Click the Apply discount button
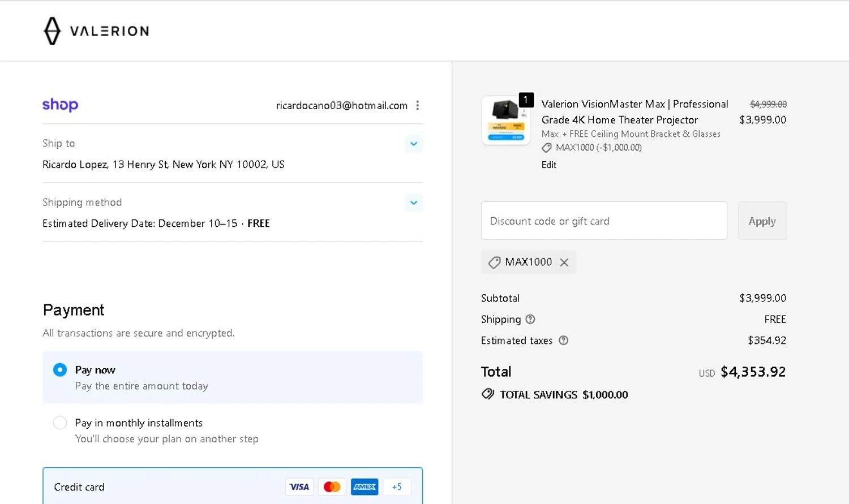 [x=762, y=221]
